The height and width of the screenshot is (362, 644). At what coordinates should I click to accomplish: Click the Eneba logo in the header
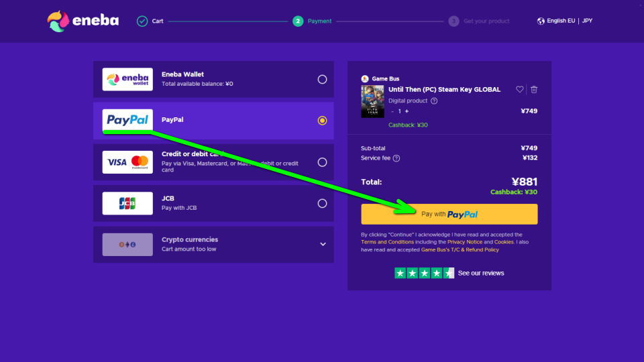tap(83, 21)
